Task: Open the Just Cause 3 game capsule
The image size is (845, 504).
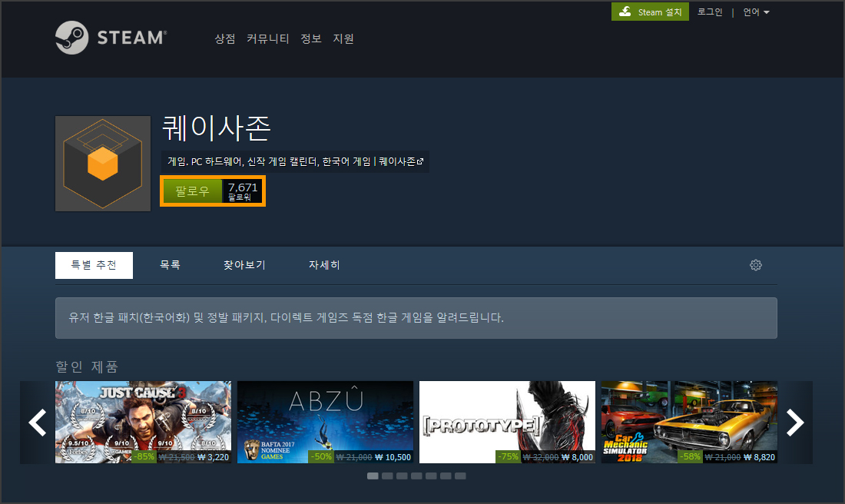Action: click(x=144, y=422)
